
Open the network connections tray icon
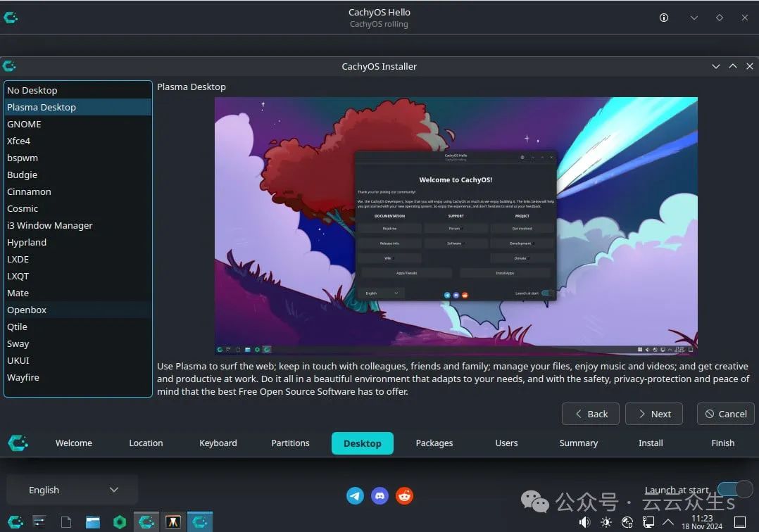click(x=648, y=522)
